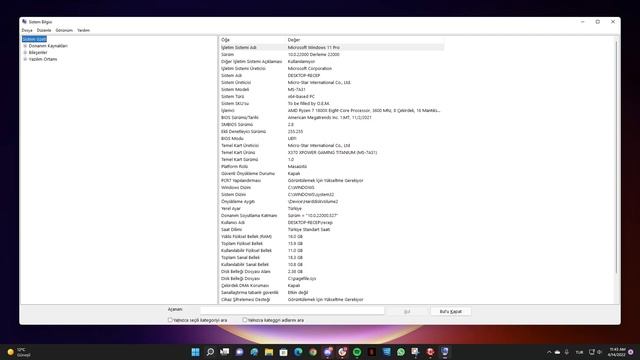Open the Görünüm menu

[x=64, y=30]
